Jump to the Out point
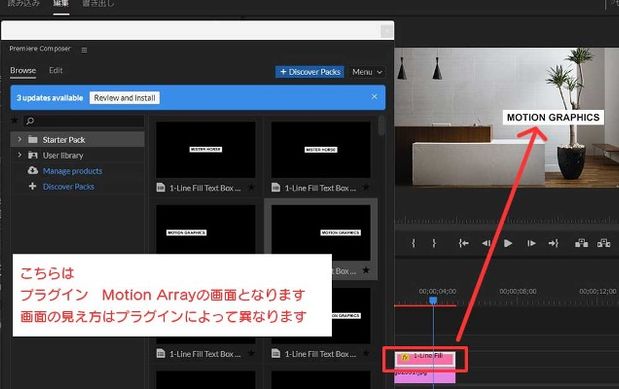This screenshot has width=619, height=389. coord(553,243)
